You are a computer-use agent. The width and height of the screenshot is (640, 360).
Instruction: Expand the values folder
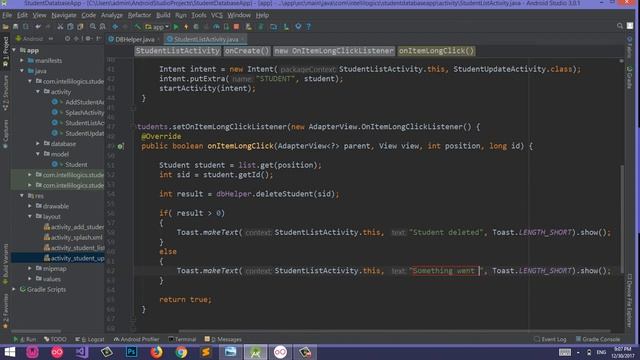(30, 279)
